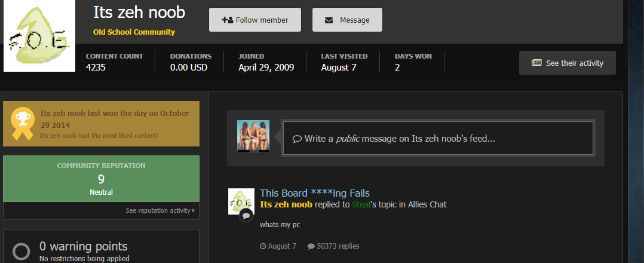Open topic This Board ****ing Fails
Image resolution: width=644 pixels, height=263 pixels.
click(315, 193)
